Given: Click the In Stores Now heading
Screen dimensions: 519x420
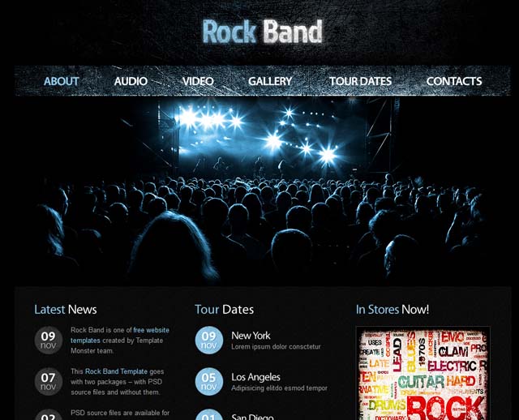Looking at the screenshot, I should coord(392,310).
